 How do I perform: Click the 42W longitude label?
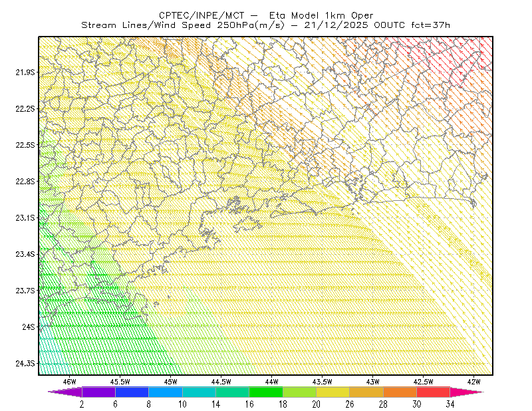tap(473, 382)
